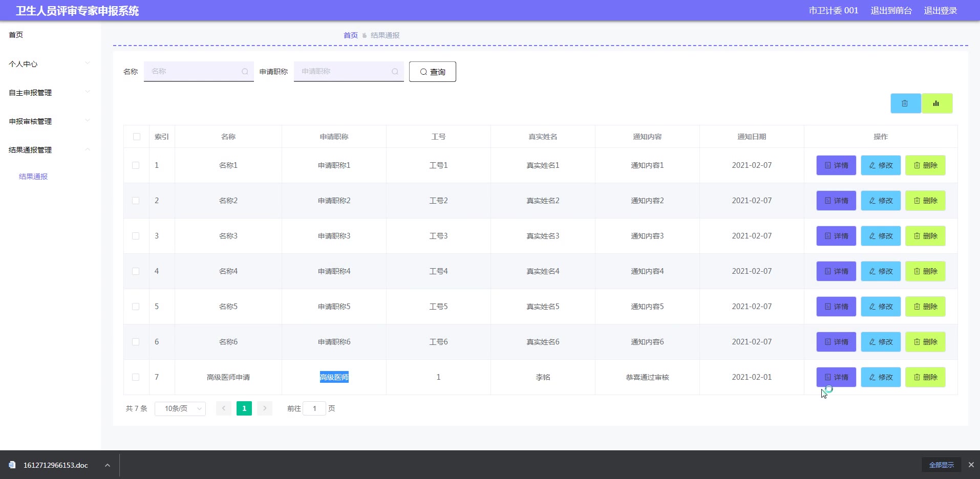Screen dimensions: 980x479
Task: Click the 市卫计委 001 user label
Action: coord(833,10)
